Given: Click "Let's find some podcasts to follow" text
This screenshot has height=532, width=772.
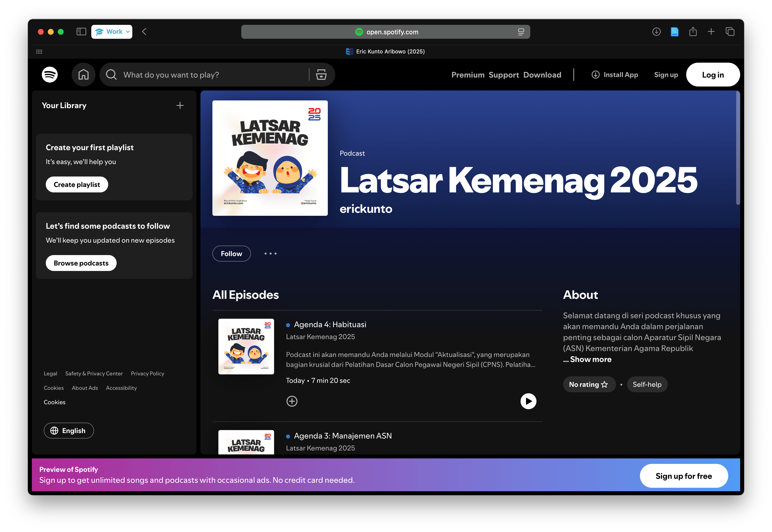Looking at the screenshot, I should [x=108, y=226].
